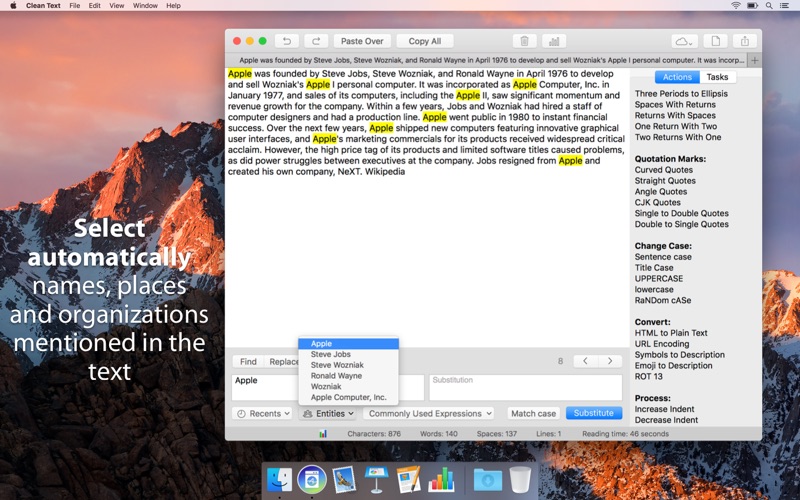Viewport: 800px width, 500px height.
Task: Click the colored chart icon in status bar
Action: click(x=323, y=434)
